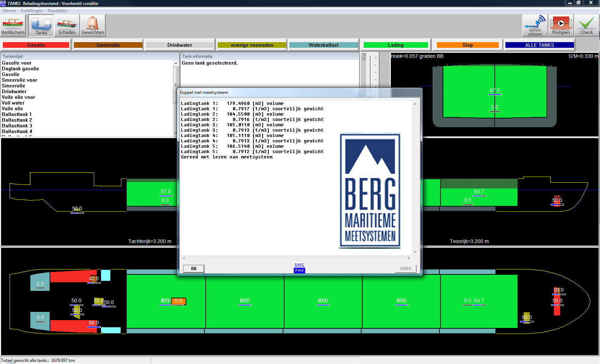Click dialog log scroll up arrow

[x=415, y=104]
